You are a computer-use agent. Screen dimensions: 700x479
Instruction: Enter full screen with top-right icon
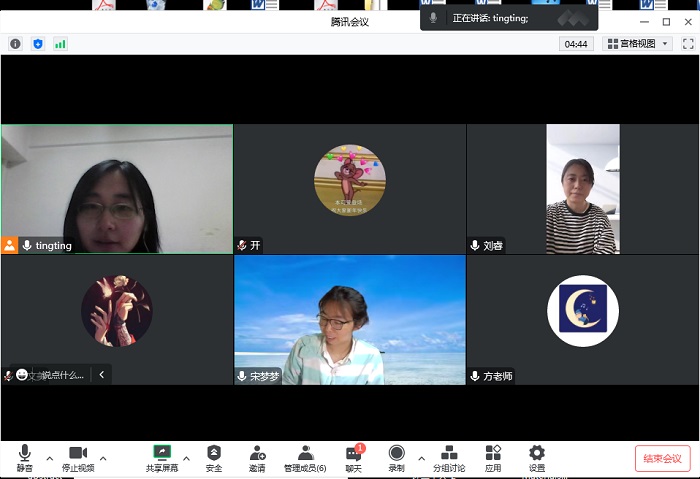click(688, 44)
